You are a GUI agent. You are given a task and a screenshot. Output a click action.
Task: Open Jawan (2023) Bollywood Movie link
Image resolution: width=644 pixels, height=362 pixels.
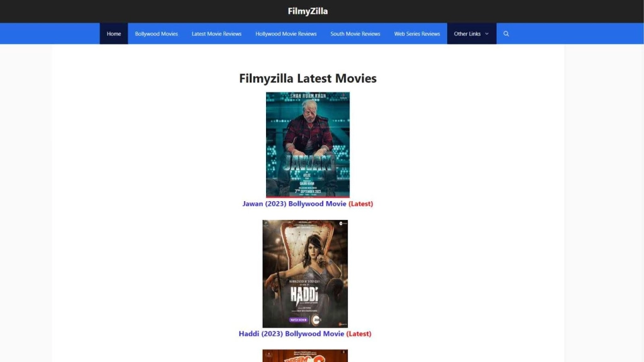click(308, 204)
